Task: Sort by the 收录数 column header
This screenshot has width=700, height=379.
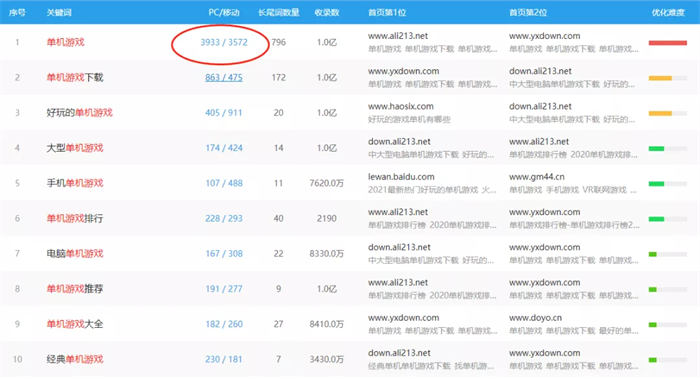Action: pyautogui.click(x=327, y=12)
